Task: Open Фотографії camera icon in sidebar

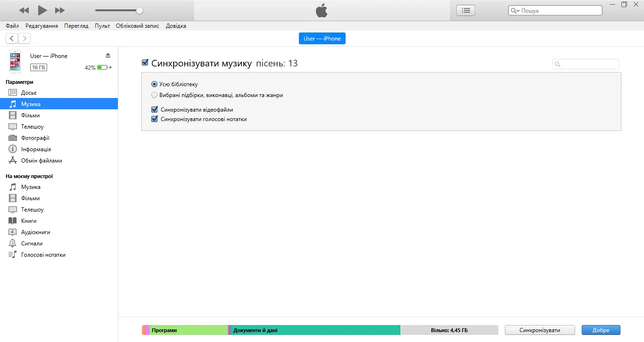Action: click(x=13, y=138)
